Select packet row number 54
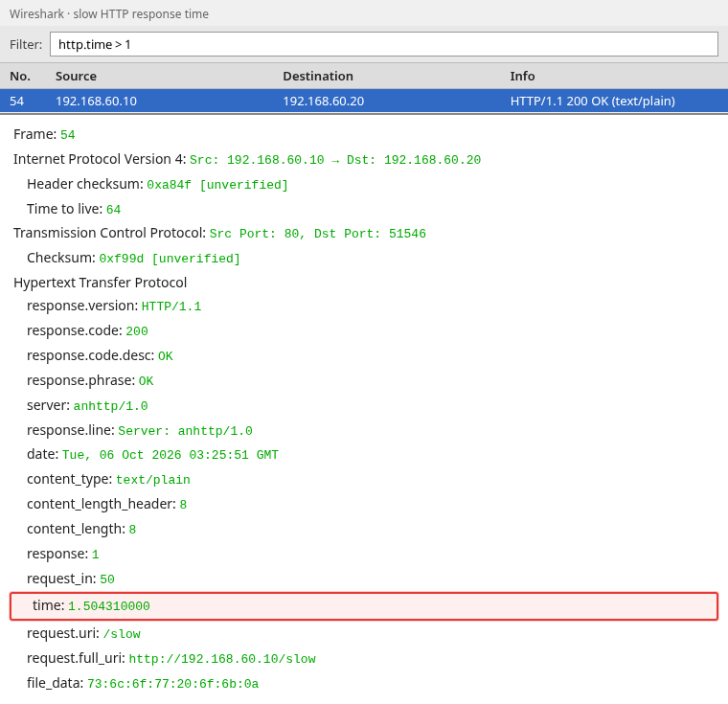The width and height of the screenshot is (728, 704). point(364,101)
